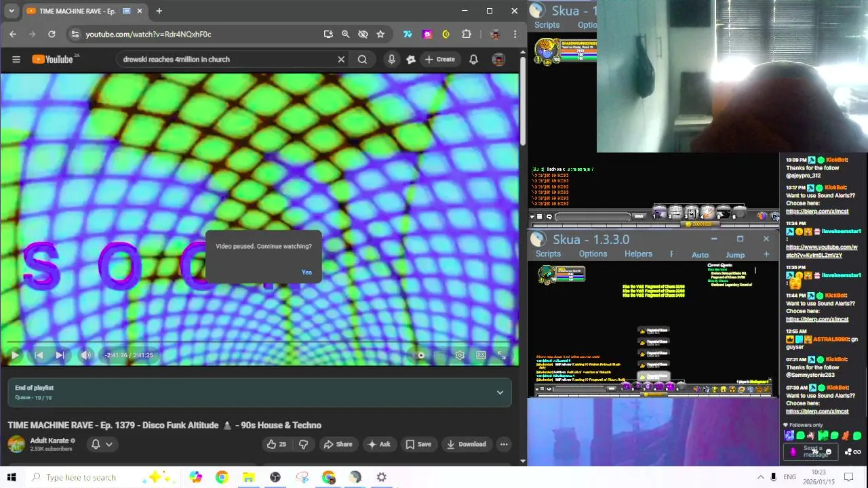Image resolution: width=868 pixels, height=488 pixels.
Task: Play the paused YouTube video
Action: point(15,355)
